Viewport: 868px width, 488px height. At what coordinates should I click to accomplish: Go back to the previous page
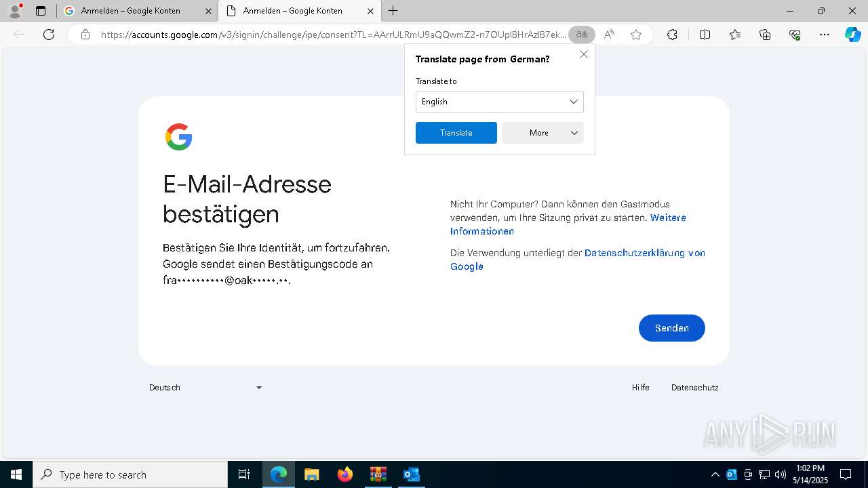19,35
